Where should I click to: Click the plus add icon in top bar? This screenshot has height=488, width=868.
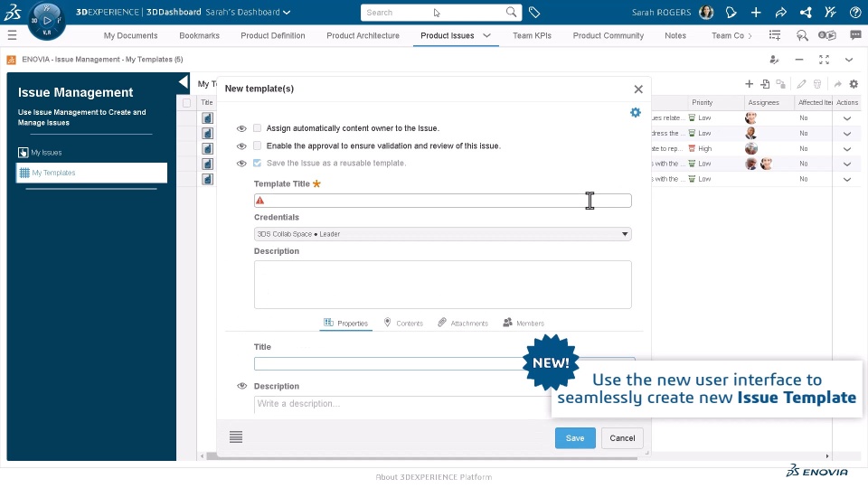pos(756,12)
